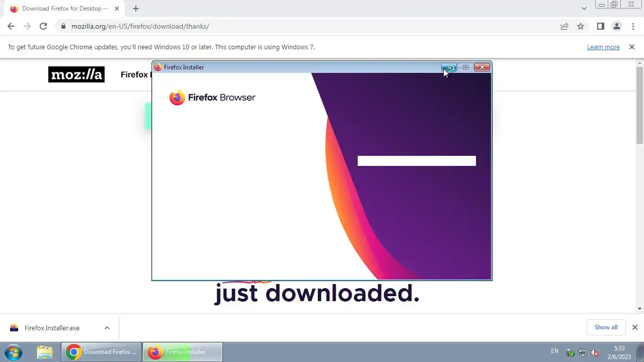The height and width of the screenshot is (362, 644).
Task: Open the volume tray icon
Action: click(595, 352)
